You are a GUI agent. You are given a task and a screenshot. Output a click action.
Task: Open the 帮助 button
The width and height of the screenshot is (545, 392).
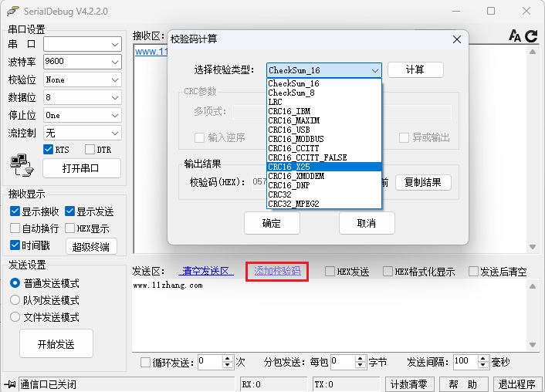[x=464, y=384]
